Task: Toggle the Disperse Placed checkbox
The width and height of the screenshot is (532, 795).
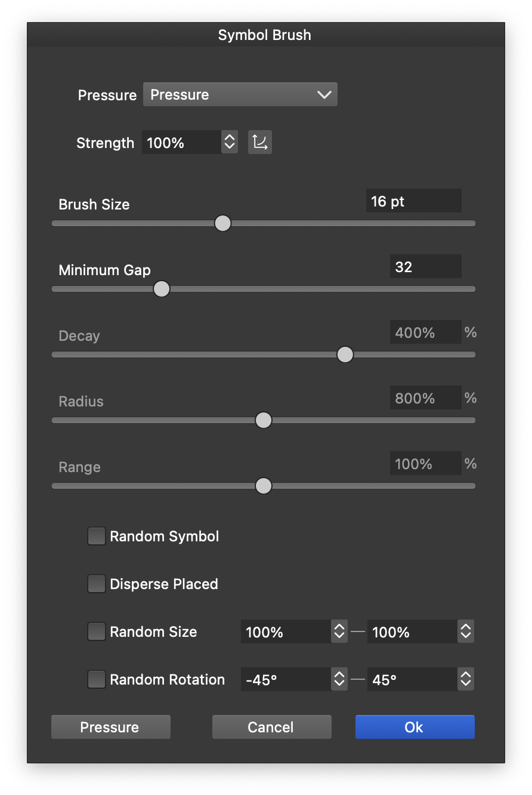Action: coord(97,584)
